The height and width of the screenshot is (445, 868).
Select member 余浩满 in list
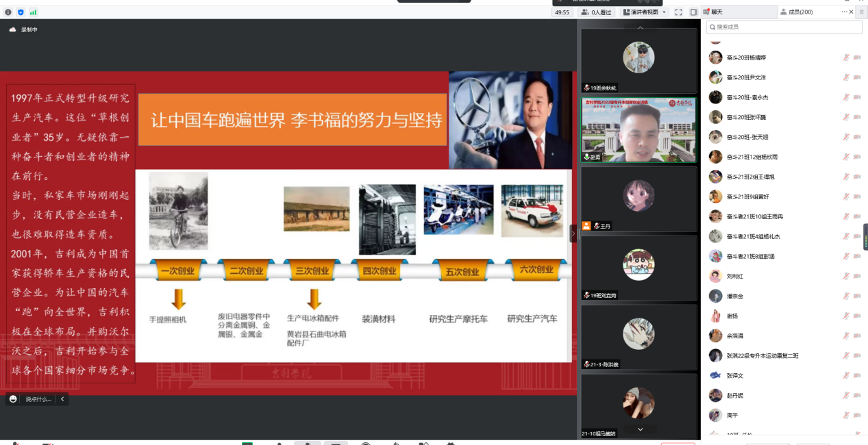[x=785, y=336]
